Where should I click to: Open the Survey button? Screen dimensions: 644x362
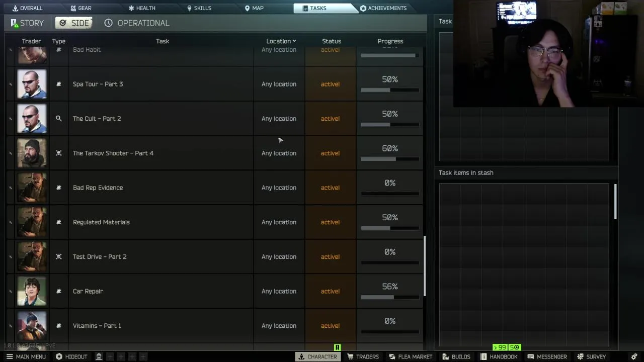591,356
